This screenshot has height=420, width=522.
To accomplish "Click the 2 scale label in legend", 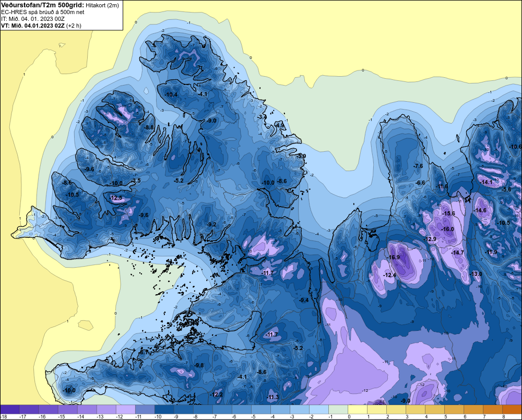I will click(388, 417).
